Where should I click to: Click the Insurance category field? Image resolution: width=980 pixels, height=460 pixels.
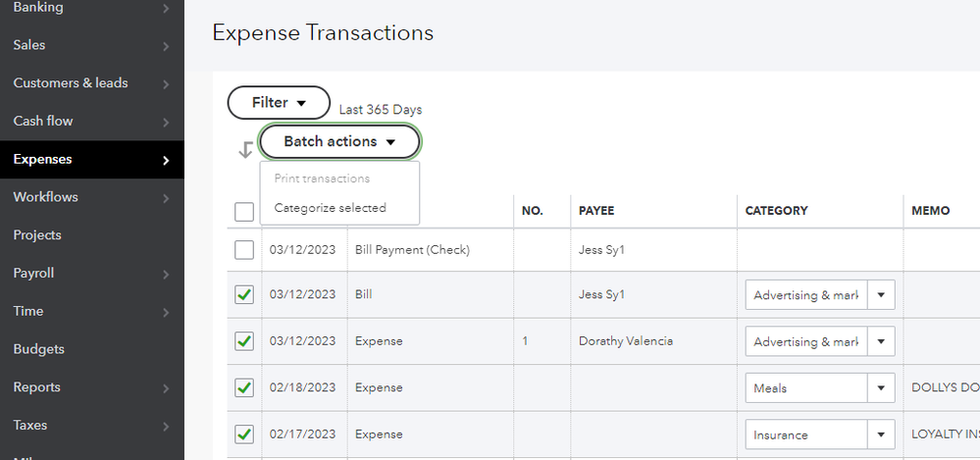pyautogui.click(x=806, y=434)
